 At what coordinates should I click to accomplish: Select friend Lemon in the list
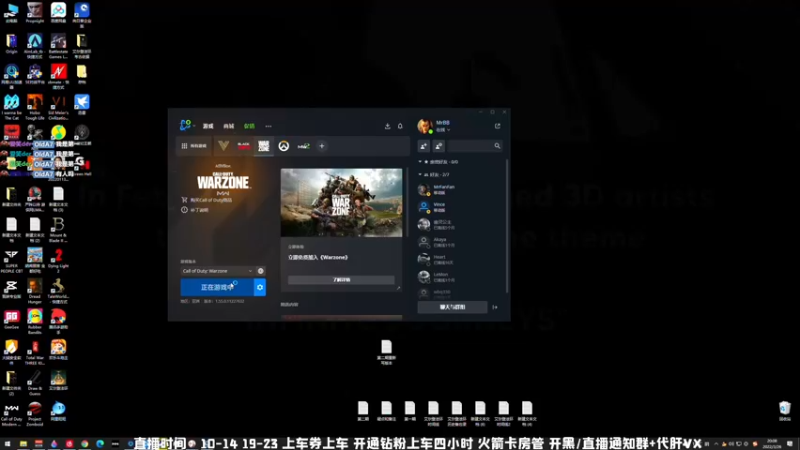[461, 277]
